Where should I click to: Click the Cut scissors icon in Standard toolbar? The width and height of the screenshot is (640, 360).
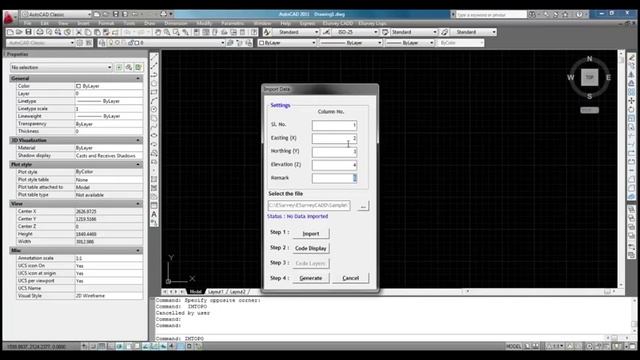tap(79, 32)
